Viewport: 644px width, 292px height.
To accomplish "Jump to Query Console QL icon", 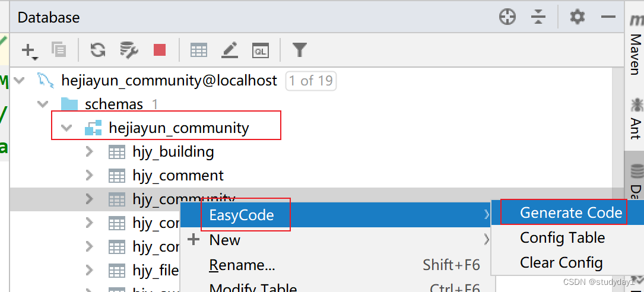I will click(261, 50).
